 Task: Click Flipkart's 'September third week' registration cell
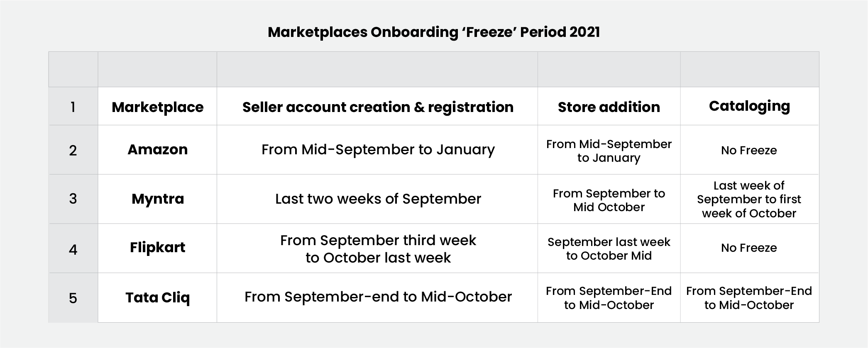point(377,248)
